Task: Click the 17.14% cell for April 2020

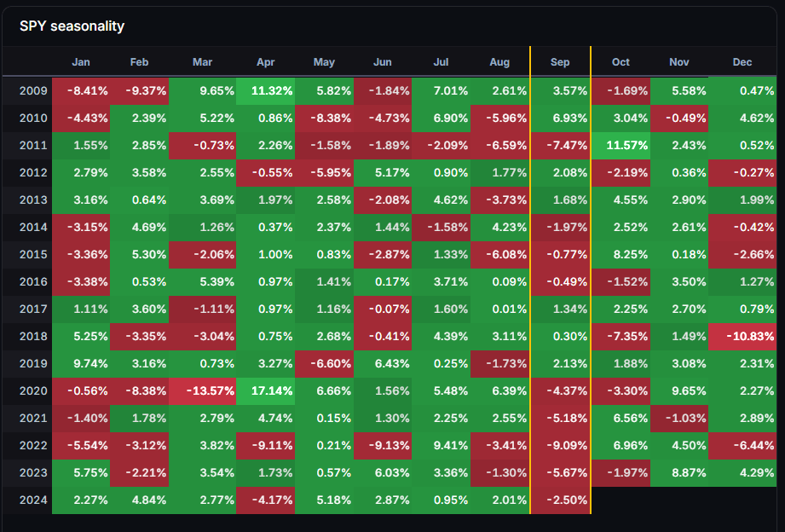Action: [266, 391]
